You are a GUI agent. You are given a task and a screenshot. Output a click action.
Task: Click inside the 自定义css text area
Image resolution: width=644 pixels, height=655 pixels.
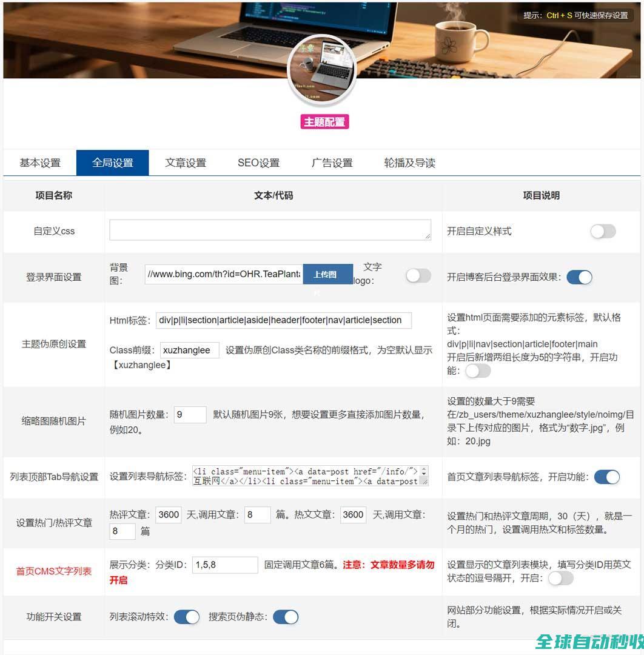pos(270,230)
